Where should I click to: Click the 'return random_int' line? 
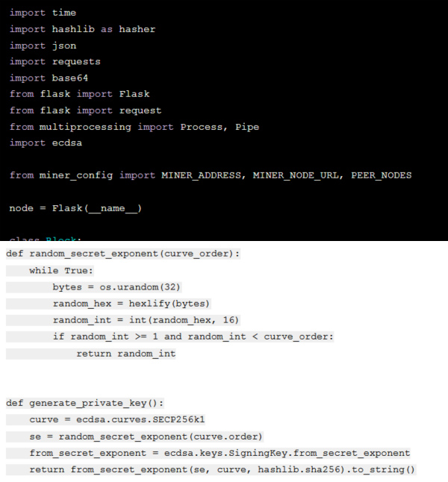point(126,354)
